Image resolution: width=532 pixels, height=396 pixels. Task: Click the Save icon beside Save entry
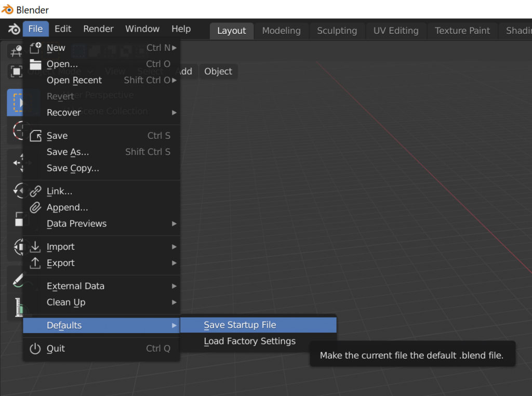tap(35, 135)
